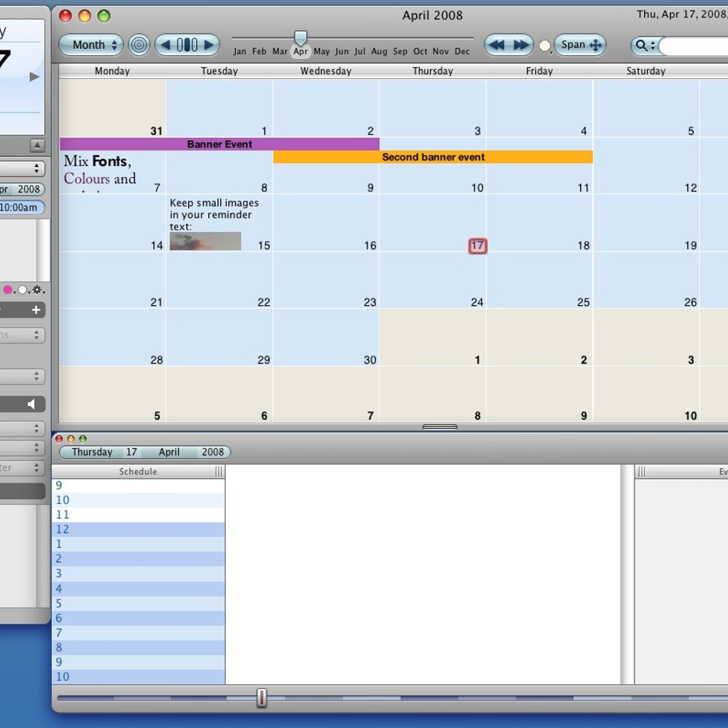Click the fast-forward double-arrow icon
The width and height of the screenshot is (728, 728).
pos(521,45)
